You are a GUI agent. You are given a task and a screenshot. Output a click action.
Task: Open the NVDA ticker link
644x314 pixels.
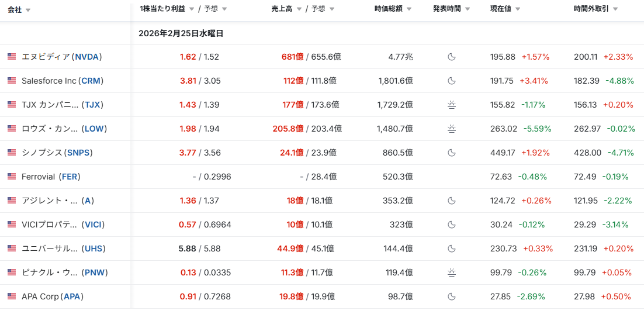[x=86, y=57]
